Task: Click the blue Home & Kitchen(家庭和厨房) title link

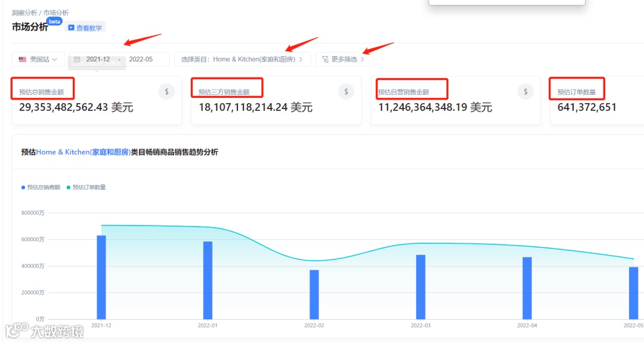Action: [83, 152]
